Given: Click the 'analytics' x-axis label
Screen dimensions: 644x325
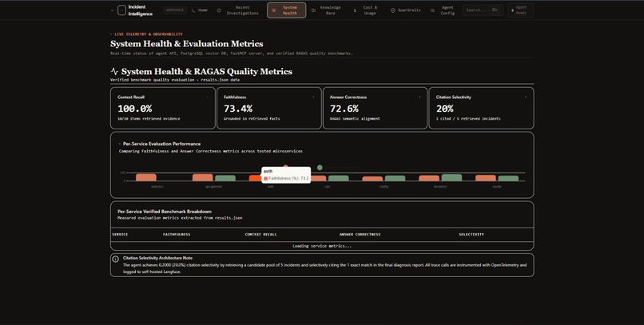Looking at the screenshot, I should click(x=157, y=187).
